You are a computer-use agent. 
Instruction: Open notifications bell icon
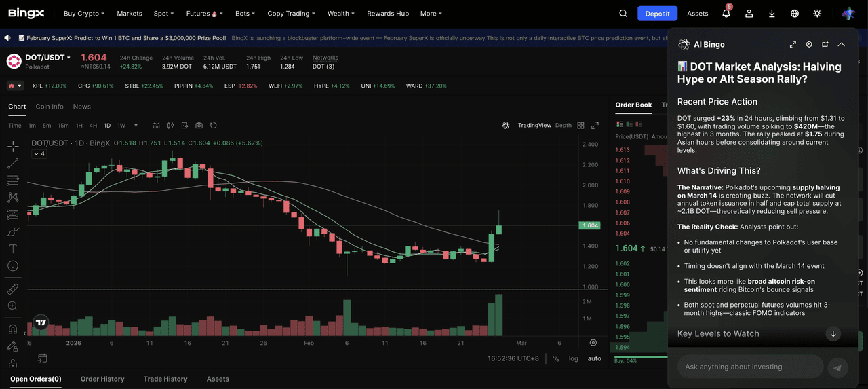[726, 14]
